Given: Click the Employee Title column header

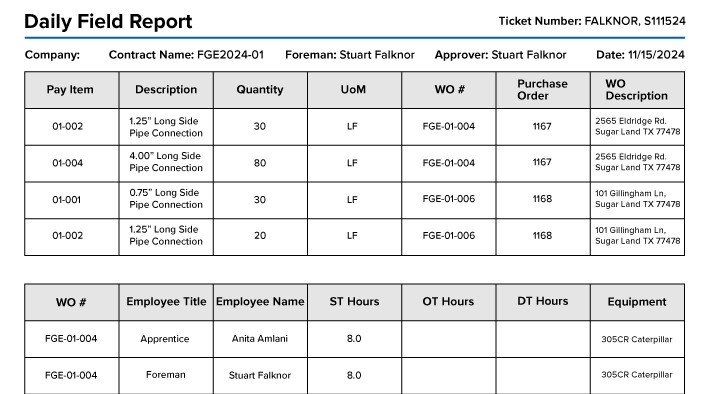Looking at the screenshot, I should pos(166,302).
